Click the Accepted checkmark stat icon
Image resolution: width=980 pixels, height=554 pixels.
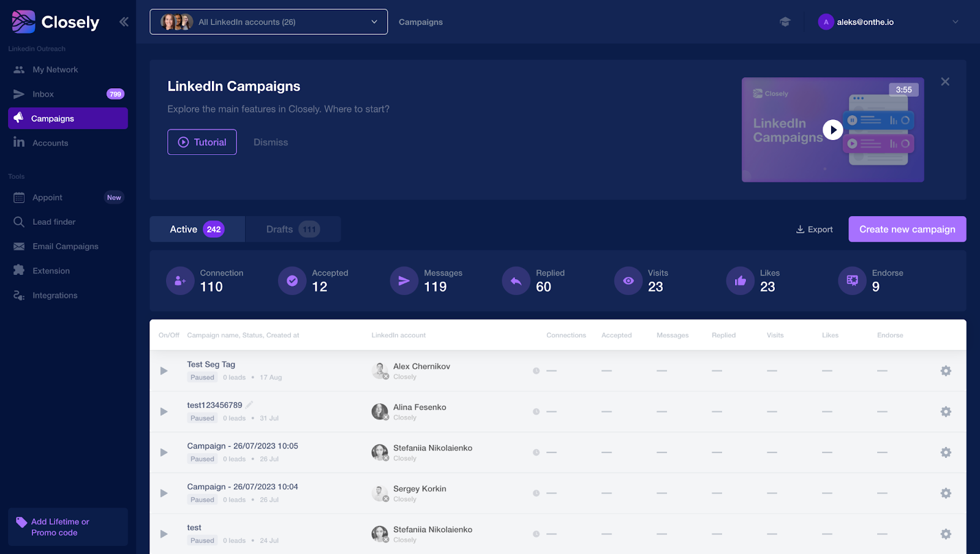tap(292, 281)
